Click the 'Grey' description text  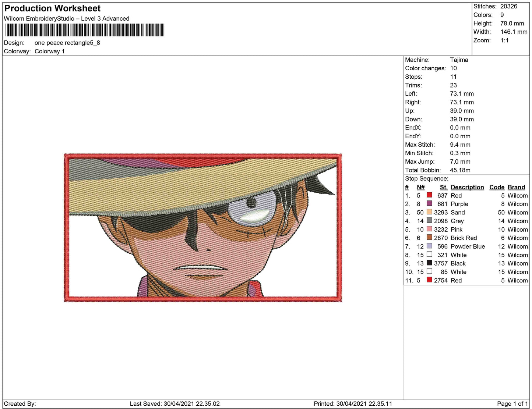click(457, 221)
